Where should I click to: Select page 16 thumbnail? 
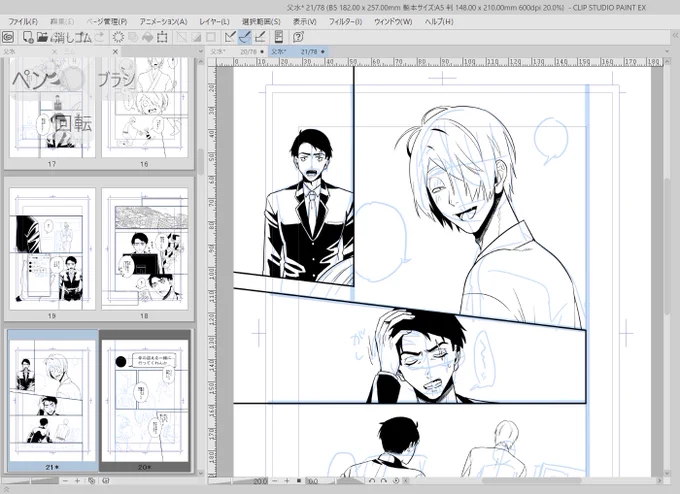(144, 108)
